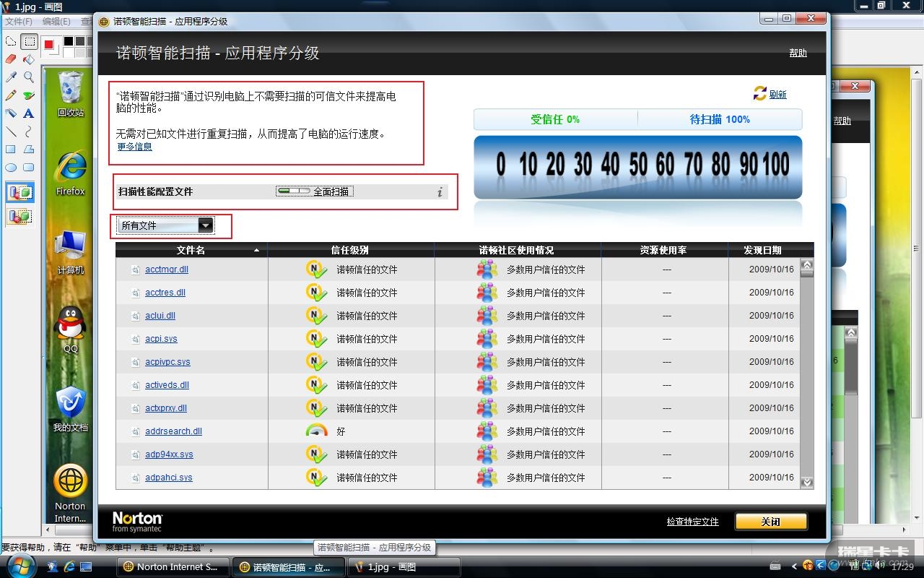
Task: Open the acctmgr.dll file link
Action: 167,269
